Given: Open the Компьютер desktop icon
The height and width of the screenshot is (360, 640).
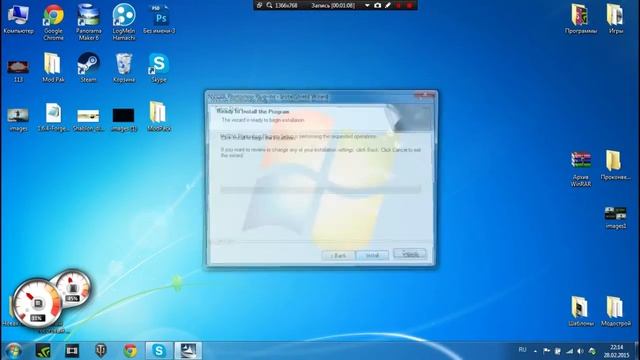Looking at the screenshot, I should 18,19.
